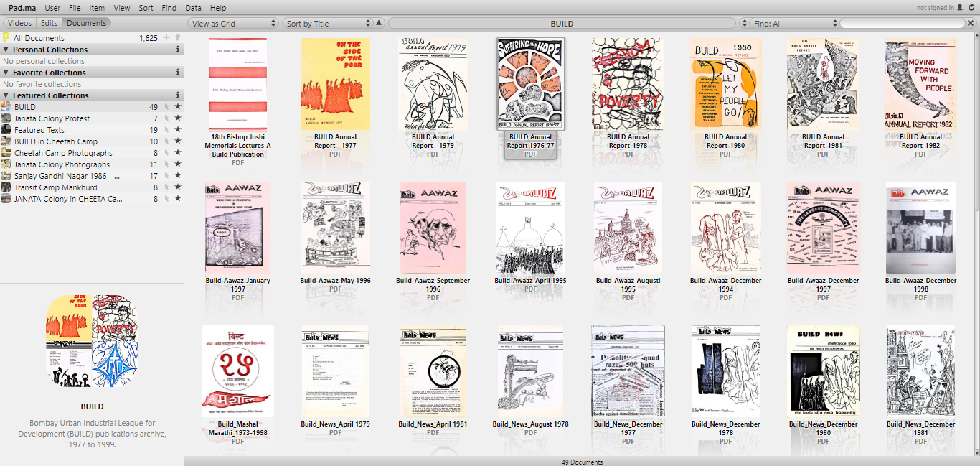Viewport: 980px width, 466px height.
Task: Click the cursor icon on Featured Texts row
Action: (x=166, y=130)
